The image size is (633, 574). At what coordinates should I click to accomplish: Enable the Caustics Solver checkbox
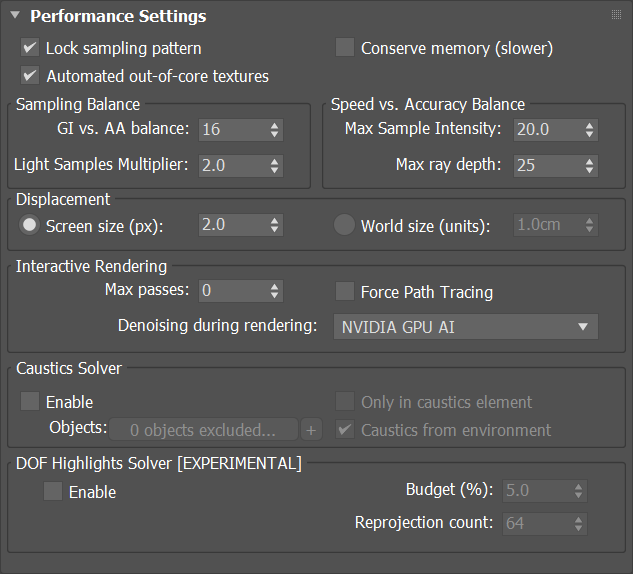point(30,401)
